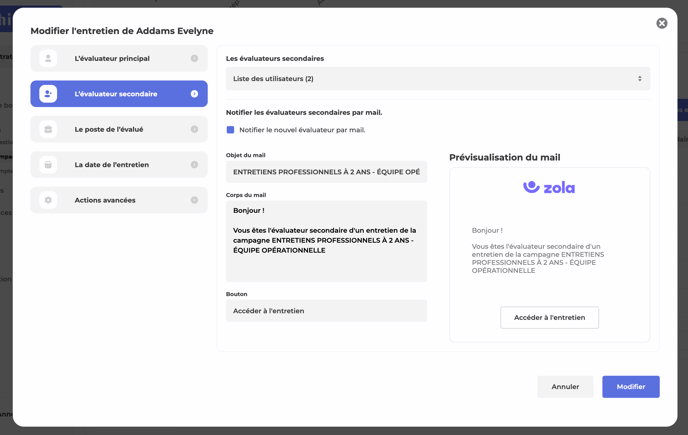
Task: Expand the Actions avancées section arrow
Action: [x=194, y=200]
